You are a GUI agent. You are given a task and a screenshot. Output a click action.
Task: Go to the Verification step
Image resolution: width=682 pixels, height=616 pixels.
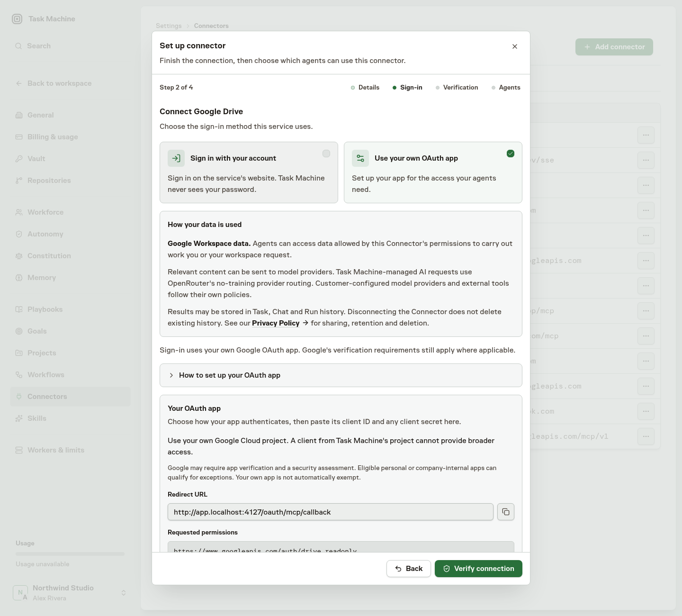(x=457, y=88)
